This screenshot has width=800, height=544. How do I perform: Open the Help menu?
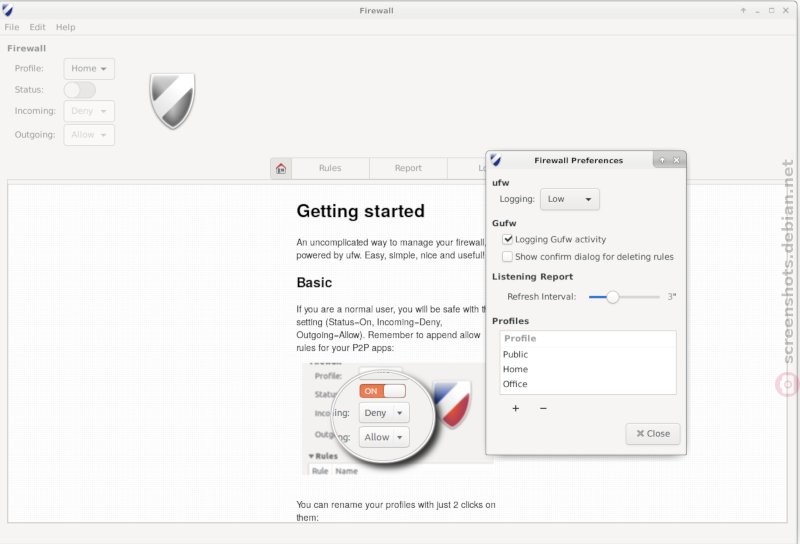(65, 27)
